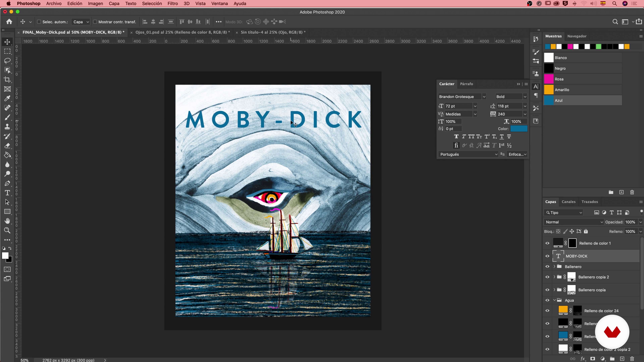This screenshot has height=362, width=644.
Task: Toggle lock all for the layer
Action: coord(586,231)
